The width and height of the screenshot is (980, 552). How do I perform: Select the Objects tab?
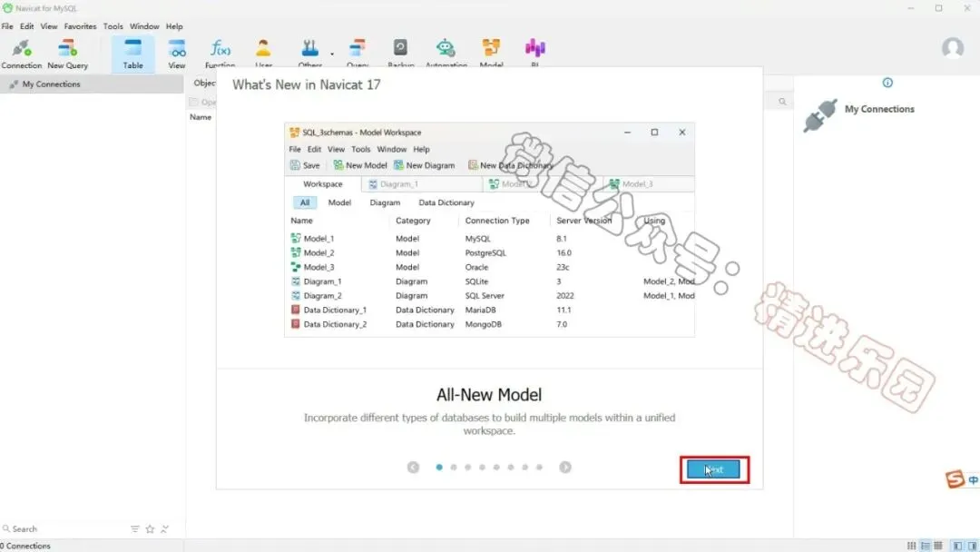pyautogui.click(x=204, y=83)
